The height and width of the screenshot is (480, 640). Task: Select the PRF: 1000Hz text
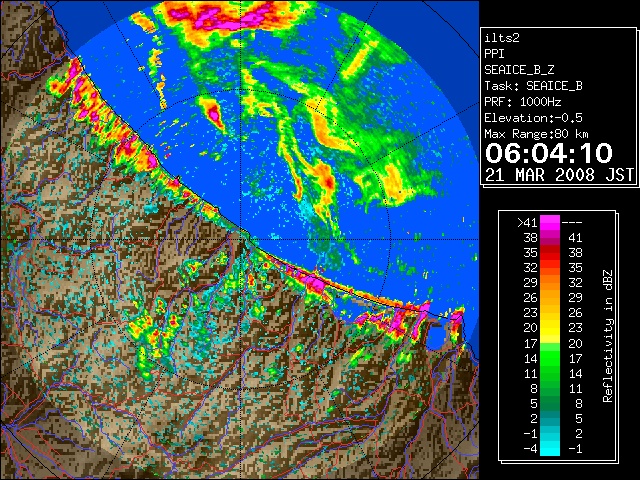click(x=523, y=102)
